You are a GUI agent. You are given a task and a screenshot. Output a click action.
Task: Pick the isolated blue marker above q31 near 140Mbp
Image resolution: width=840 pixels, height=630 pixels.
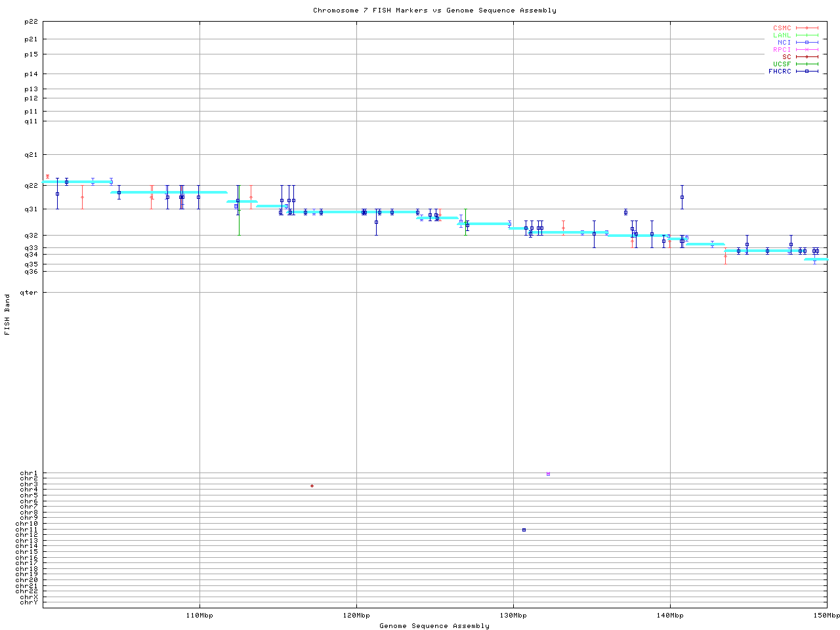[682, 197]
